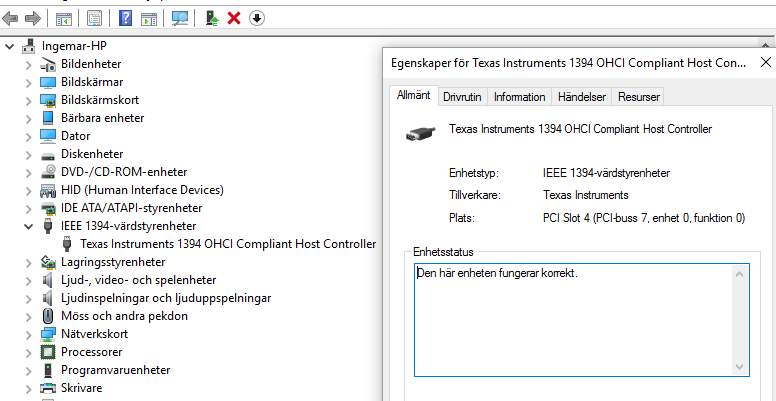
Task: Expand the Bildskärmskort category
Action: click(x=29, y=100)
